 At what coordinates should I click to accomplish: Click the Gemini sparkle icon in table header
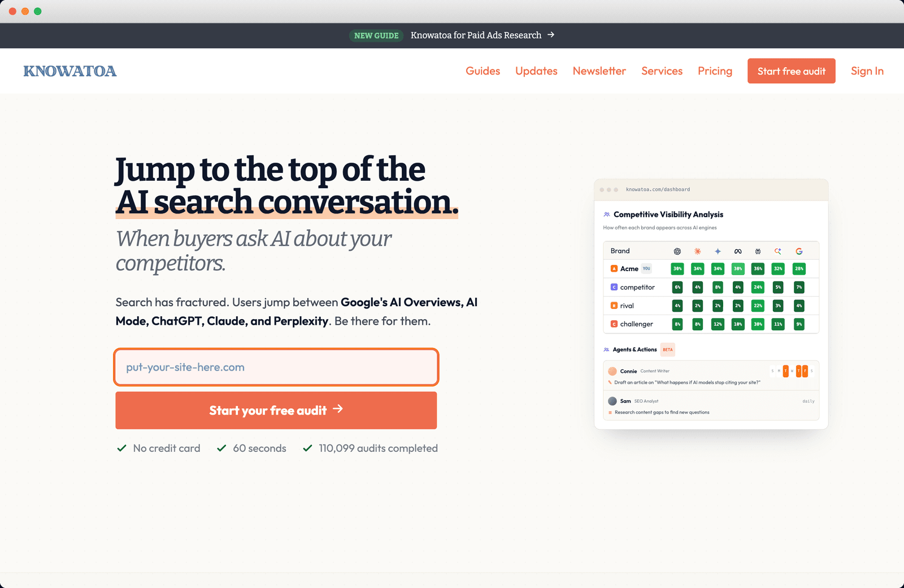click(x=718, y=251)
